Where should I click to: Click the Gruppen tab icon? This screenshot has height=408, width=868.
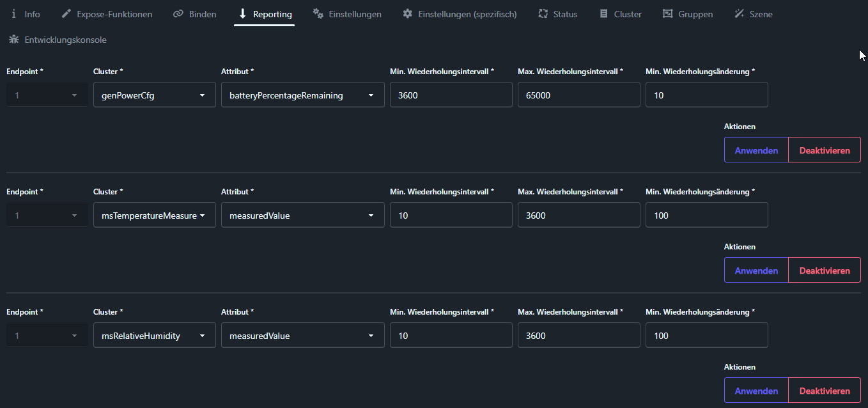tap(667, 14)
